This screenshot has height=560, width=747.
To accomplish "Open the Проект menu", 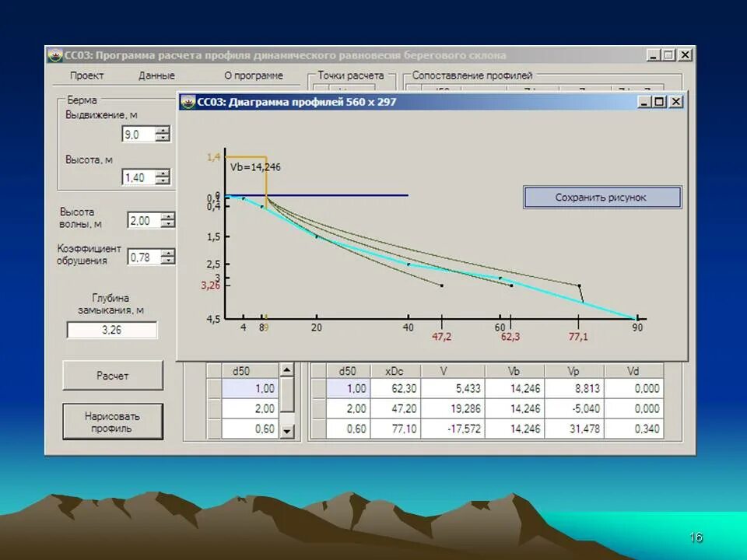I will point(86,75).
